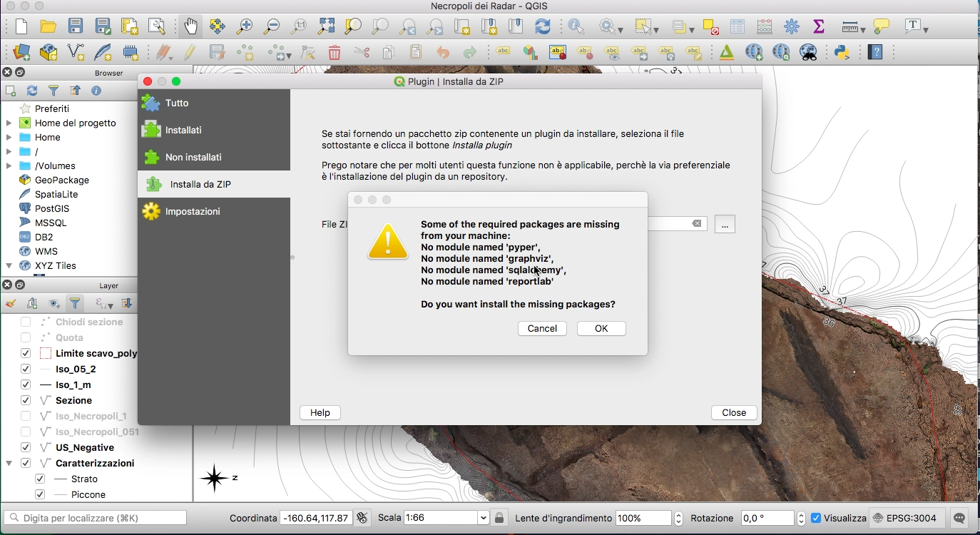Click the statistical summary sigma icon
Screen dimensions: 980x535
(819, 26)
